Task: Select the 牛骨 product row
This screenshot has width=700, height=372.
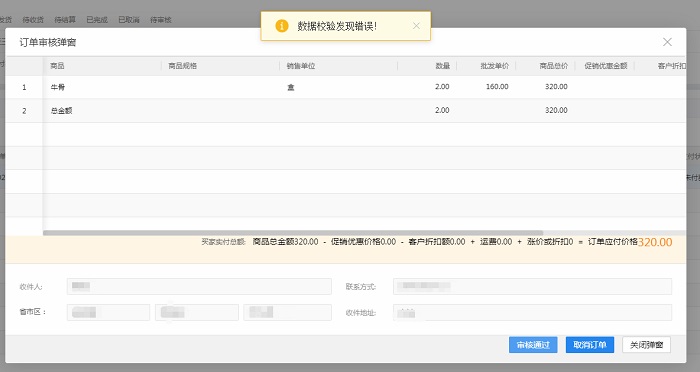Action: point(346,87)
